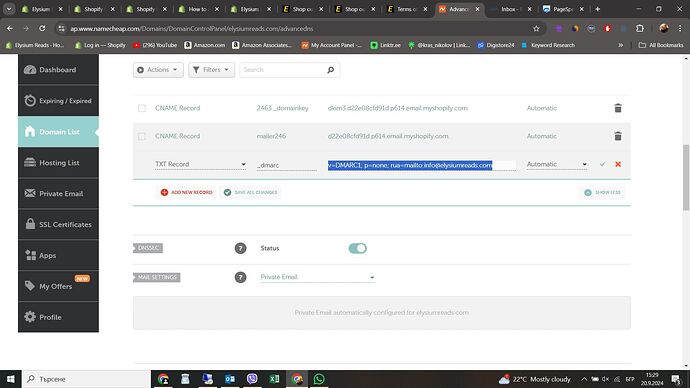The image size is (690, 388).
Task: Open Expiring / Expired section
Action: click(58, 101)
